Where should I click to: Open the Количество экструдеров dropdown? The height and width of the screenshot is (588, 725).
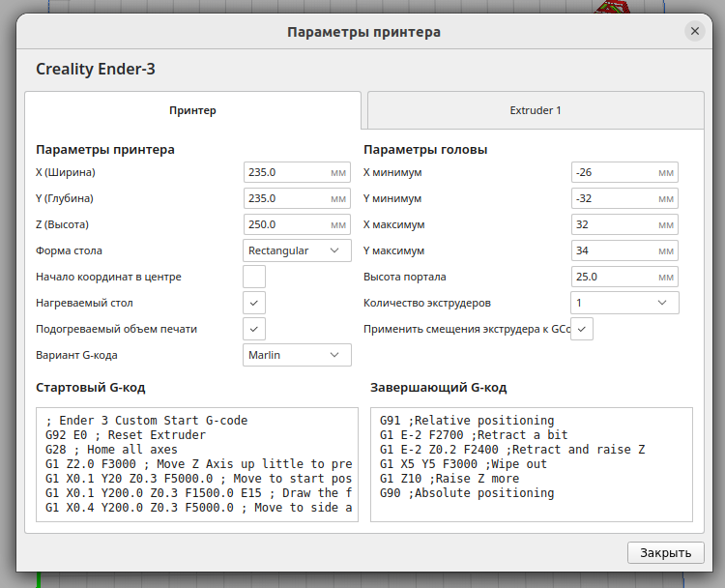tap(624, 303)
